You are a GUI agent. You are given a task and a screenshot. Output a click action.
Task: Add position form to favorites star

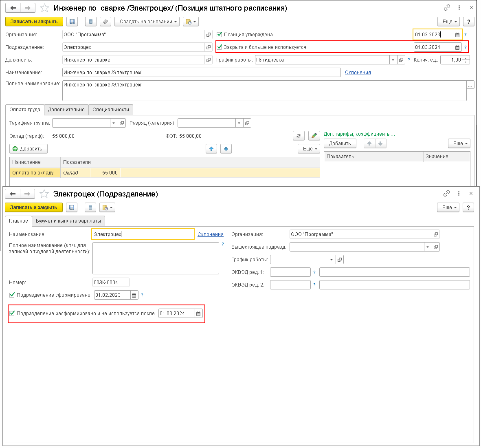tap(44, 8)
